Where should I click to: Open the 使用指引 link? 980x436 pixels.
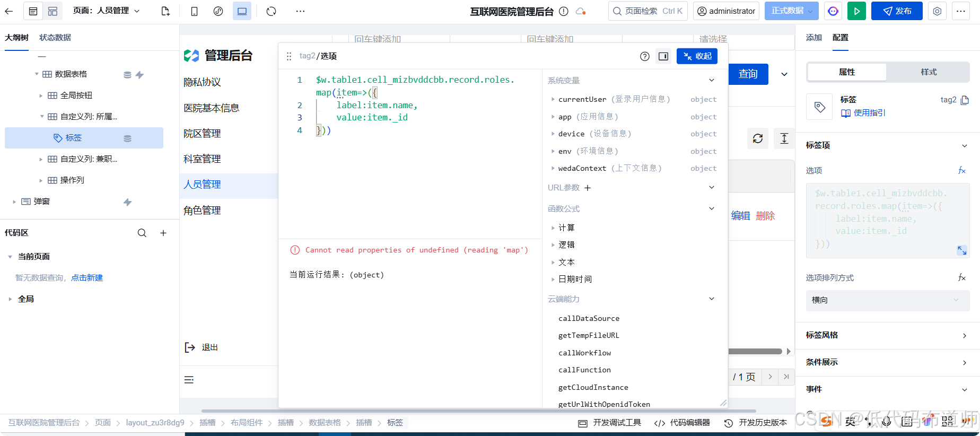pyautogui.click(x=863, y=113)
